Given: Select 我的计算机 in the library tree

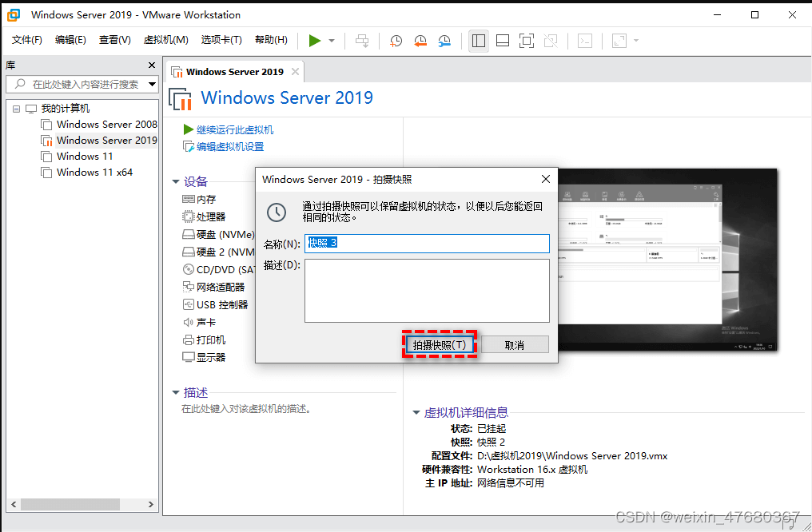Looking at the screenshot, I should 66,109.
